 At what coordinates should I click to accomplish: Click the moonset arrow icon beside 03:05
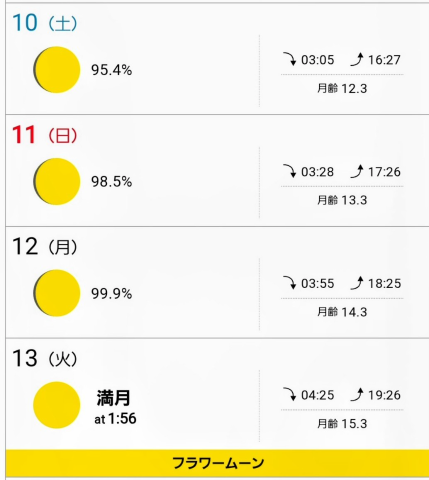(290, 59)
